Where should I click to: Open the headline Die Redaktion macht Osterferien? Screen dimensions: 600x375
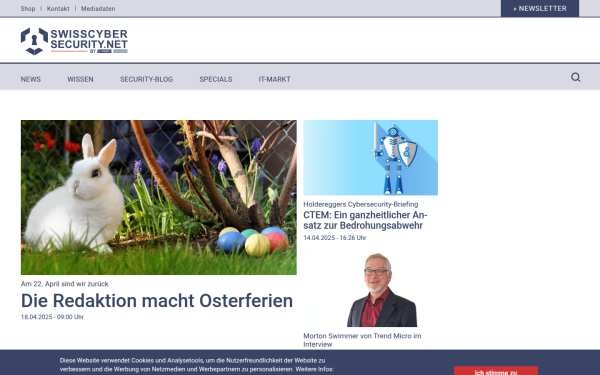pos(157,301)
